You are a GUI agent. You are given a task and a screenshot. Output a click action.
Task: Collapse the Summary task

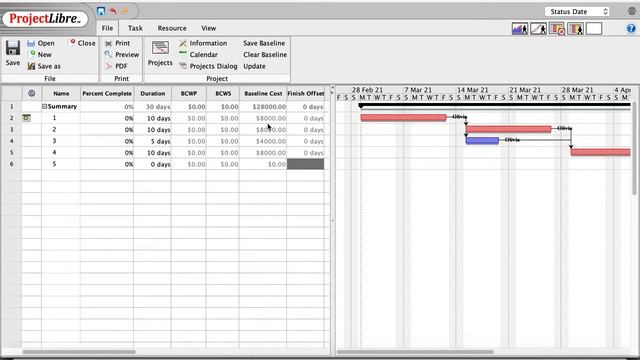tap(44, 106)
